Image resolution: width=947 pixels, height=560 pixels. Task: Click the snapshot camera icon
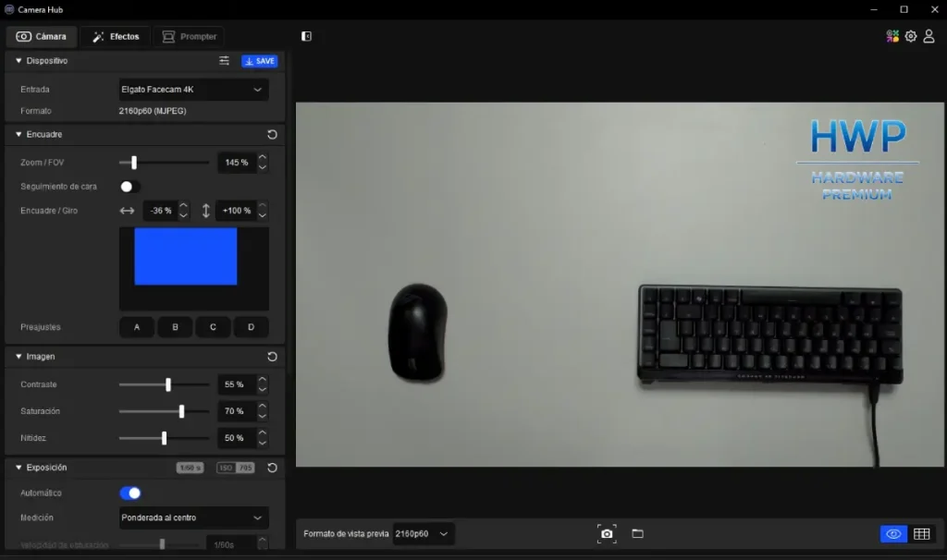pyautogui.click(x=607, y=533)
